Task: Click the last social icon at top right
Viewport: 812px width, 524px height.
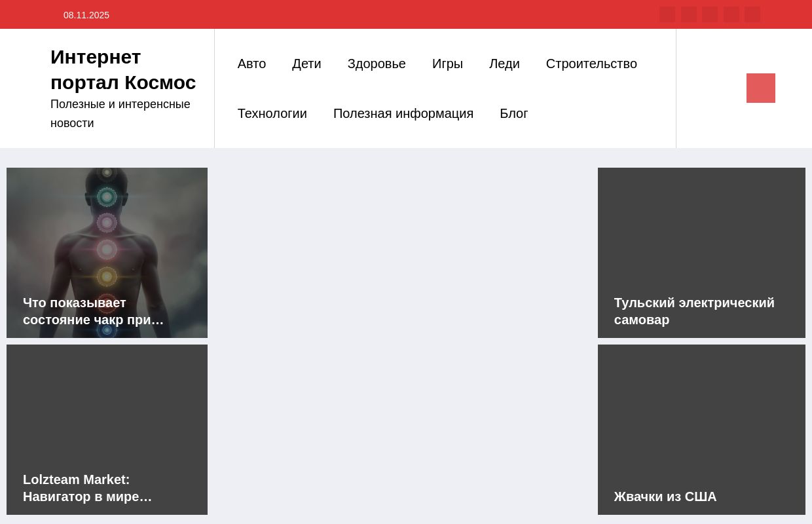Action: click(x=752, y=14)
